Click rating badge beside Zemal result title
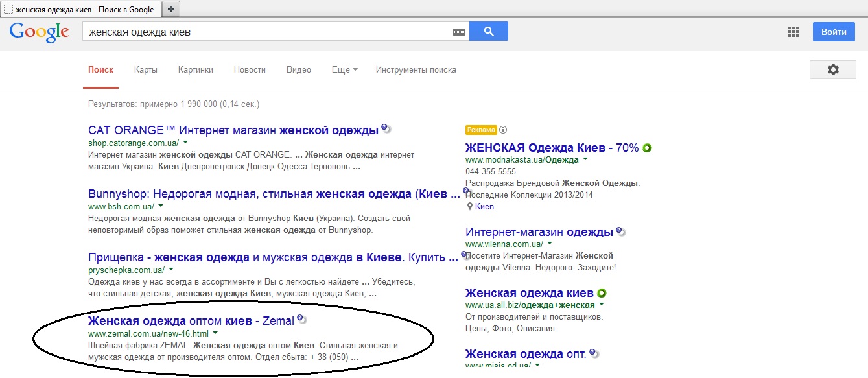Viewport: 868px width, 378px height. pyautogui.click(x=301, y=319)
